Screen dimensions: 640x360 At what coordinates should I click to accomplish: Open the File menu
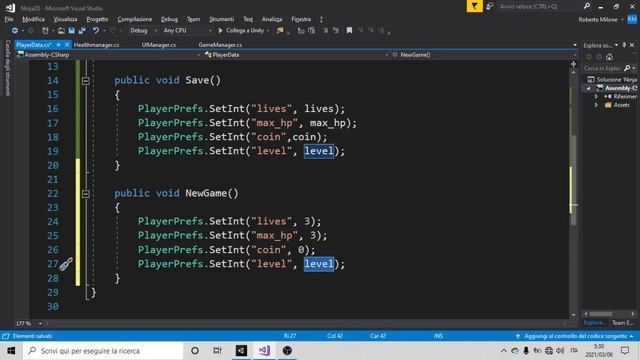pyautogui.click(x=9, y=19)
